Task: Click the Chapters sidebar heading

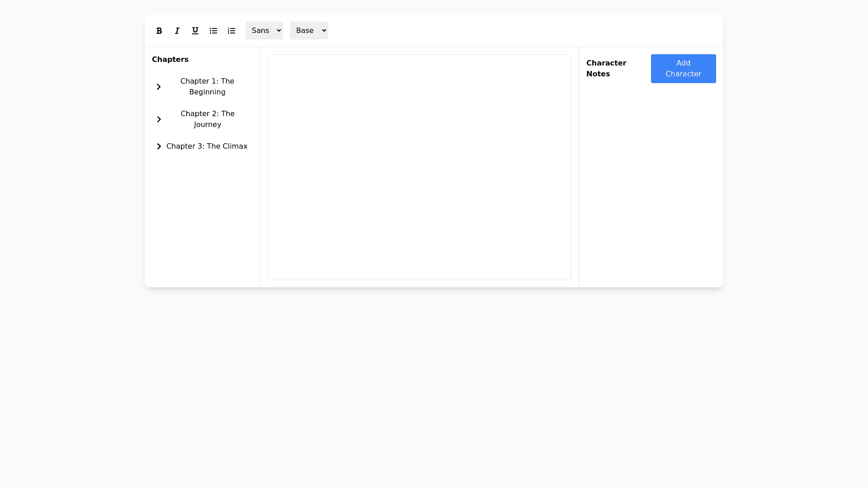Action: pyautogui.click(x=170, y=60)
